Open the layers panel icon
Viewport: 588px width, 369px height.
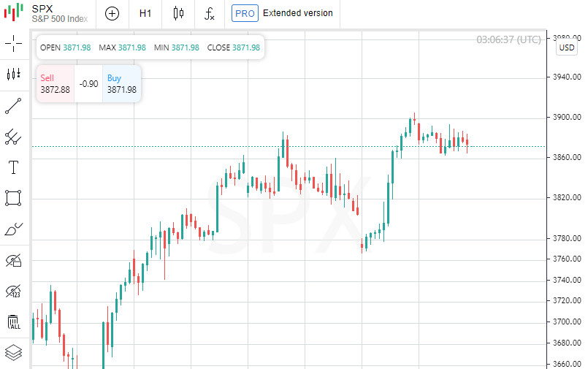13,352
